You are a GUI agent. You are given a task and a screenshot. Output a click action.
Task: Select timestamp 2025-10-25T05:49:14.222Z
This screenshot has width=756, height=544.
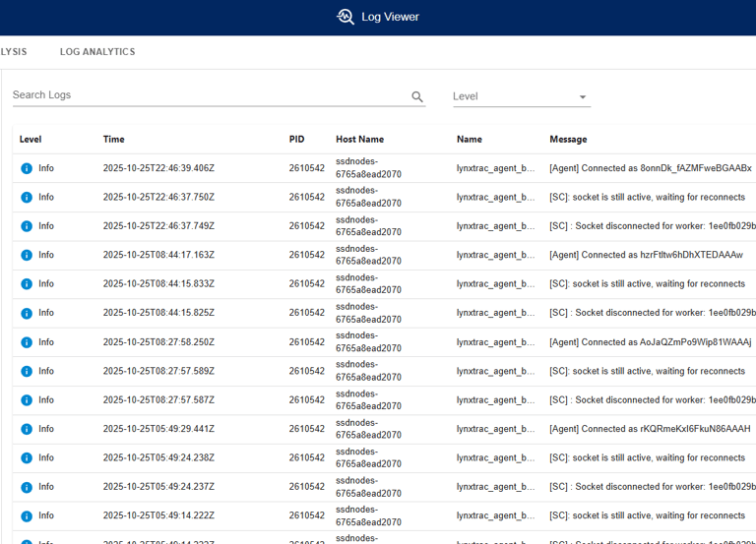click(158, 515)
